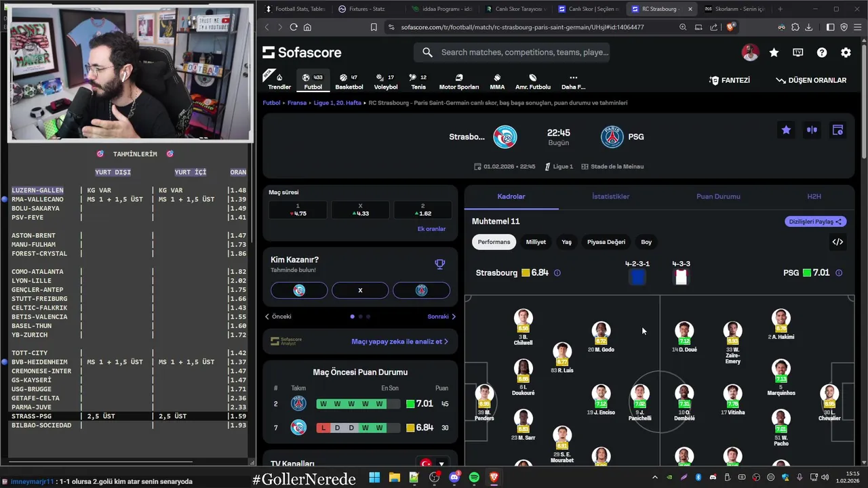This screenshot has height=488, width=868.
Task: Open the Amr. Futbolu category
Action: coord(533,81)
